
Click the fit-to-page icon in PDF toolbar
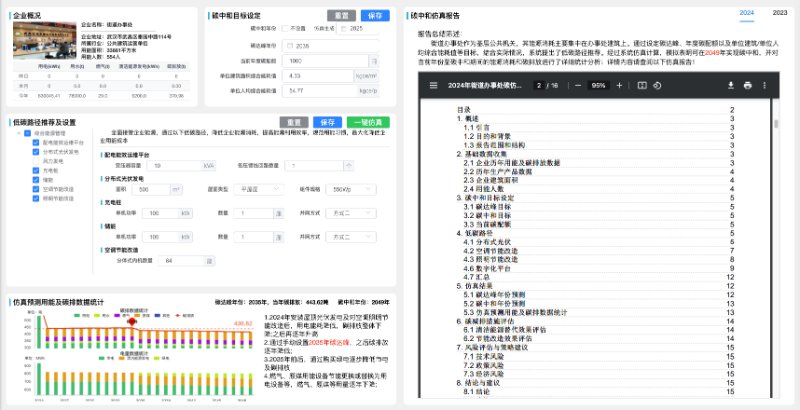(642, 86)
